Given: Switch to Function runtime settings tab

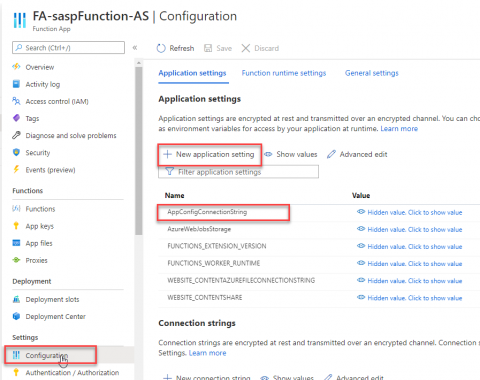Looking at the screenshot, I should (284, 73).
